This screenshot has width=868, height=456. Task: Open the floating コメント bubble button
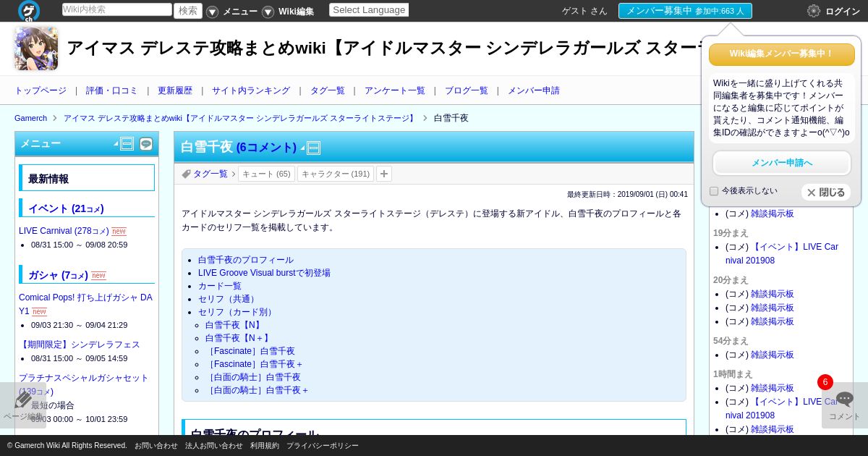point(845,405)
